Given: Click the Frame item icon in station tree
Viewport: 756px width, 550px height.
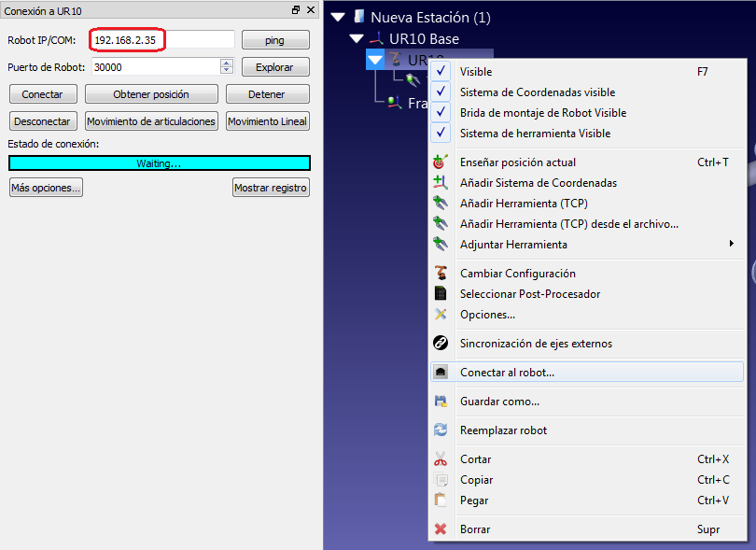Looking at the screenshot, I should pos(396,103).
